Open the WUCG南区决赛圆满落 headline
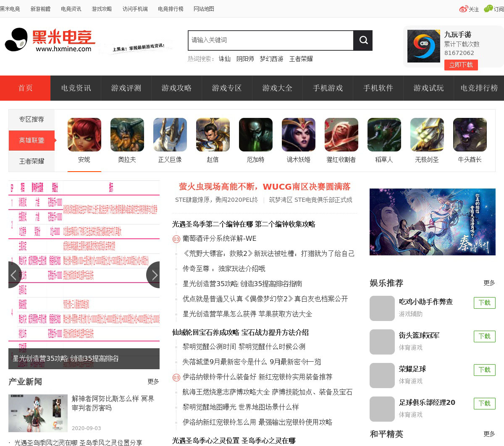This screenshot has height=446, width=504. [265, 187]
